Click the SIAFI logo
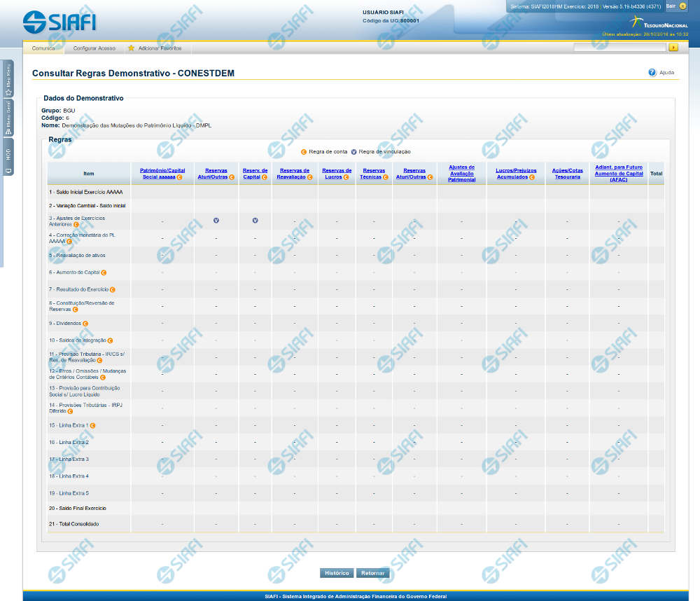The width and height of the screenshot is (700, 601). (59, 22)
